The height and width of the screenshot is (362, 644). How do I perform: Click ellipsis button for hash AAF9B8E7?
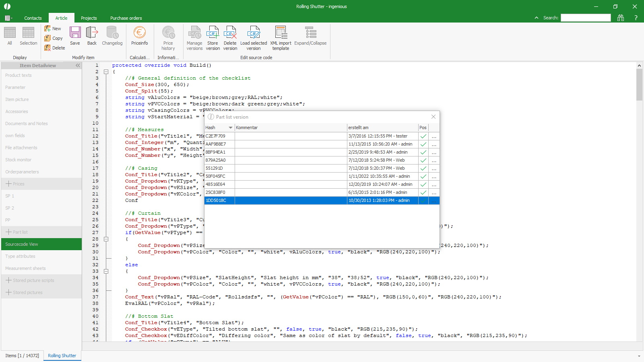click(434, 144)
